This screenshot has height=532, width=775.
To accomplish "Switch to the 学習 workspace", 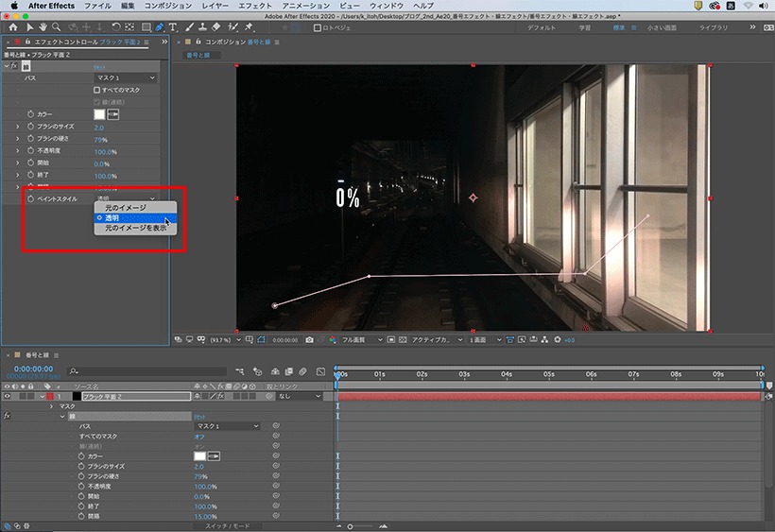I will [x=585, y=27].
